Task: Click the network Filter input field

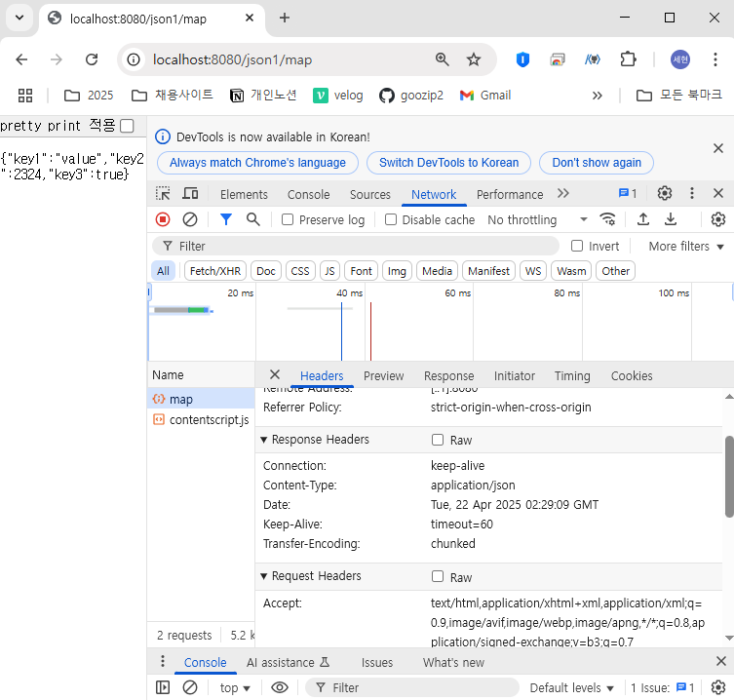Action: 356,246
